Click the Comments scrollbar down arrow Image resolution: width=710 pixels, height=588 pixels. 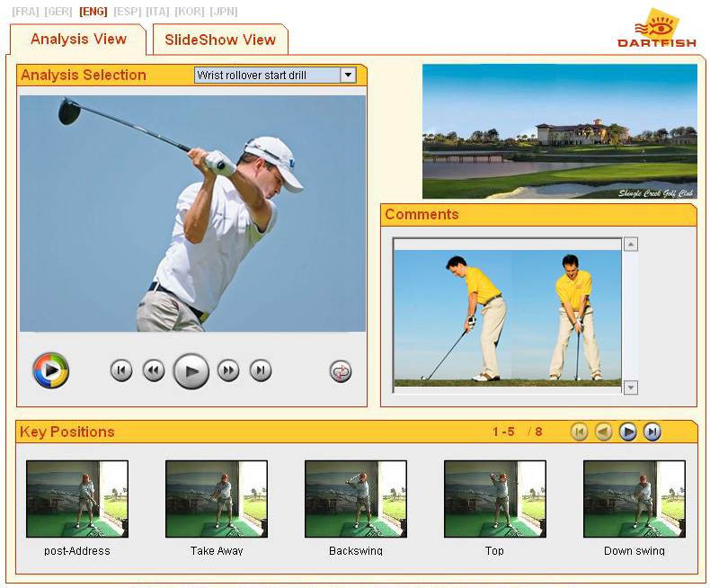[631, 388]
